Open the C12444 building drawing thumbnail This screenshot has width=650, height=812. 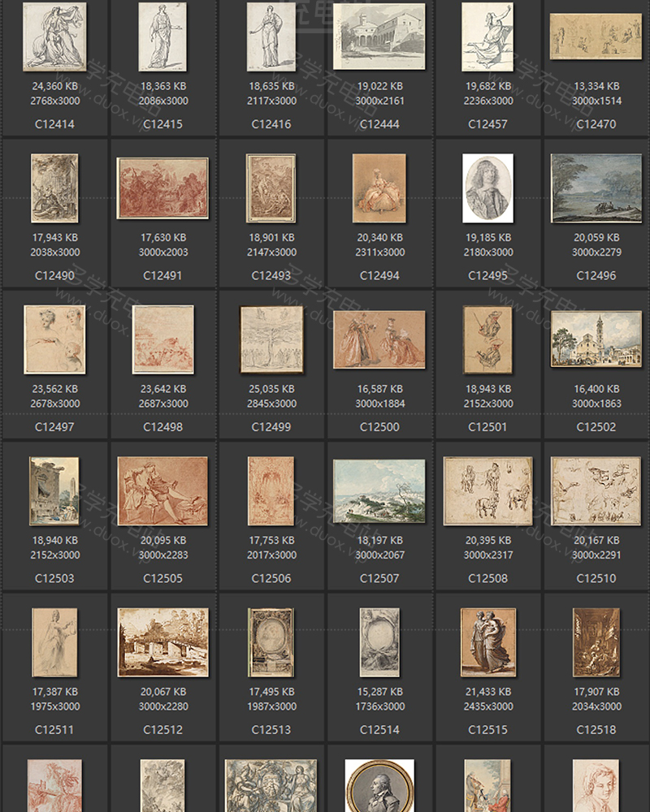(379, 37)
